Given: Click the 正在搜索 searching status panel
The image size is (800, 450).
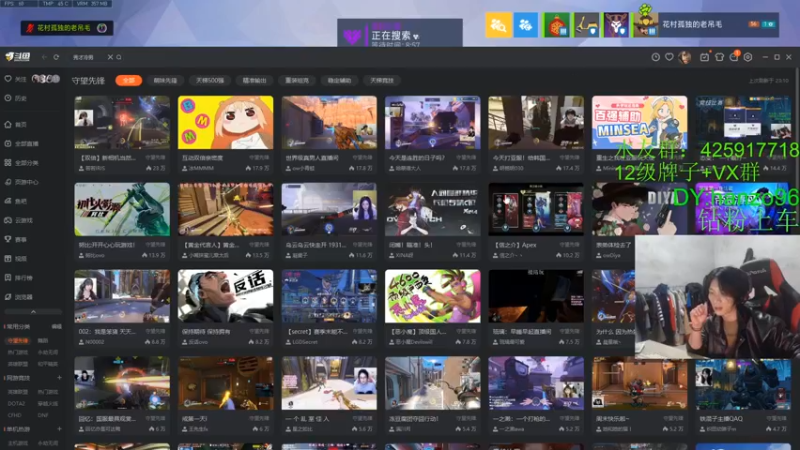Looking at the screenshot, I should click(x=400, y=33).
